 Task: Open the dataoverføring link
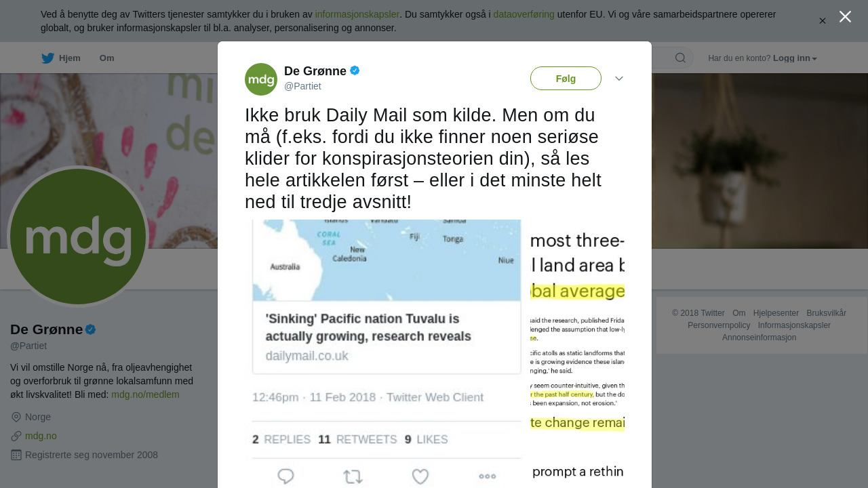tap(524, 14)
